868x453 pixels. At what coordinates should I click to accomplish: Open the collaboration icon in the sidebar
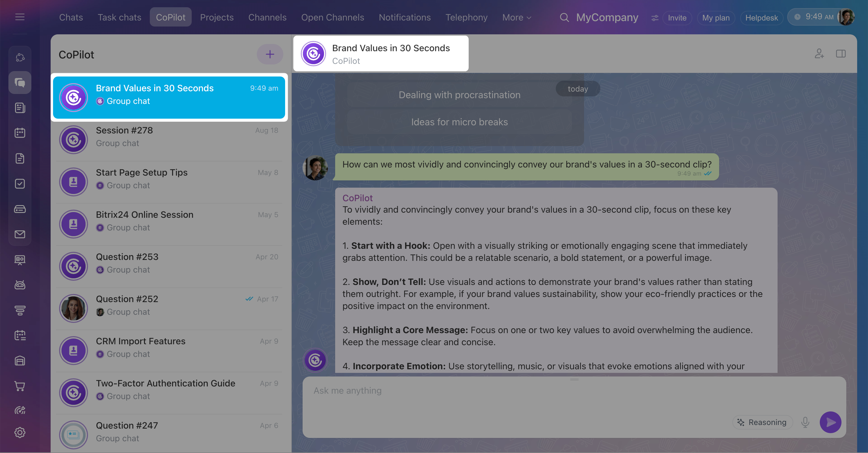pos(20,57)
